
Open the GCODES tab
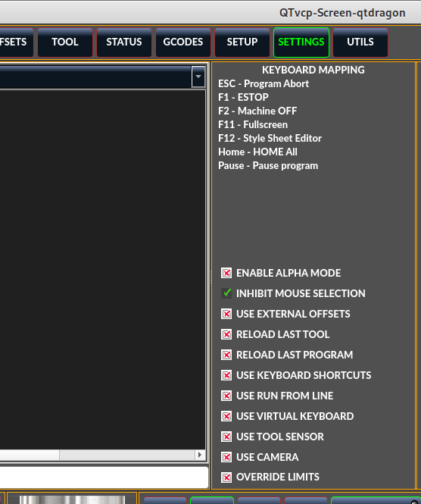click(183, 42)
